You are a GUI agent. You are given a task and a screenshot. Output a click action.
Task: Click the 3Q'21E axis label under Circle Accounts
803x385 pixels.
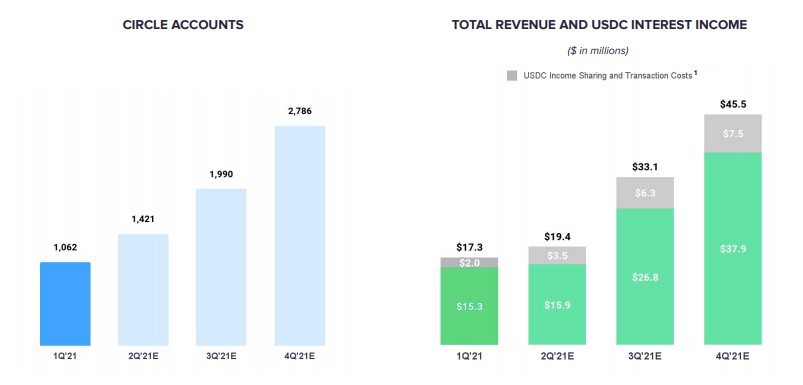tap(221, 356)
